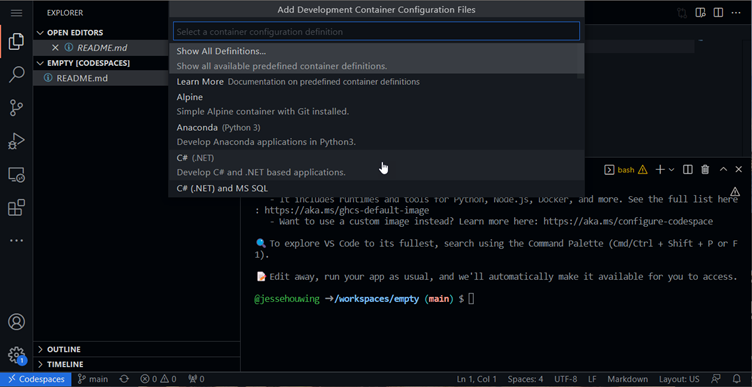
Task: Open the Source Control view
Action: tap(16, 108)
